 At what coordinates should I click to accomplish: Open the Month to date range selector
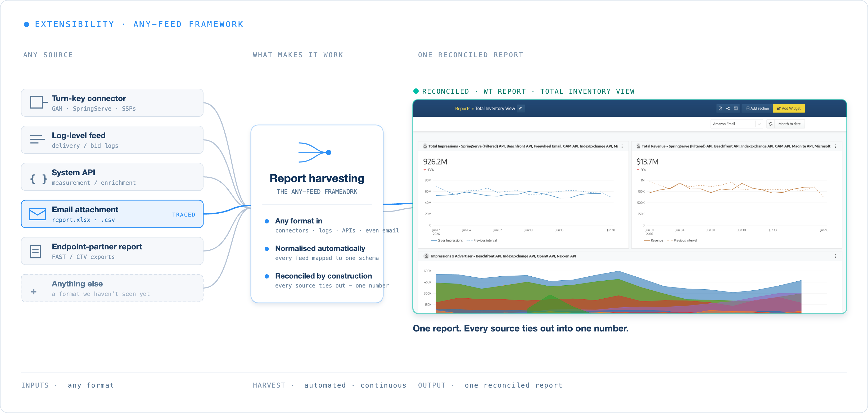(789, 124)
